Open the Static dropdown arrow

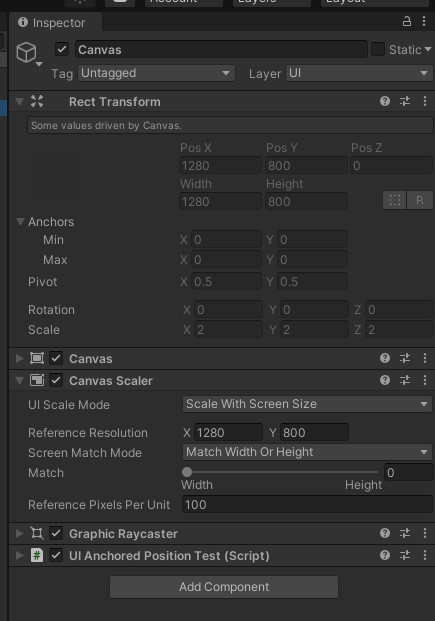click(x=428, y=50)
